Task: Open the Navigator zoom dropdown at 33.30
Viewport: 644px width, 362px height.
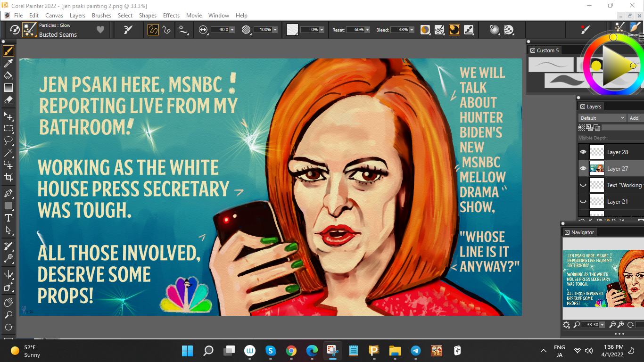Action: (x=602, y=325)
